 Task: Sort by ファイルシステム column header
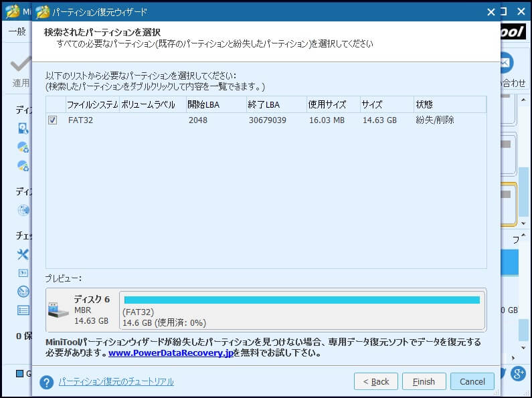(92, 104)
